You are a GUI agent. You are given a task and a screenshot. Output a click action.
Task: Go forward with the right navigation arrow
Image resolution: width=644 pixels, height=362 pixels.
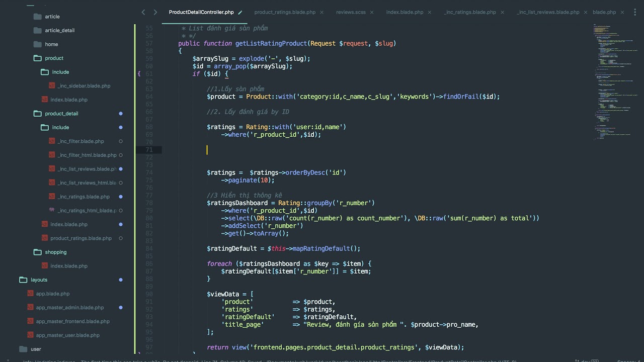pyautogui.click(x=155, y=12)
